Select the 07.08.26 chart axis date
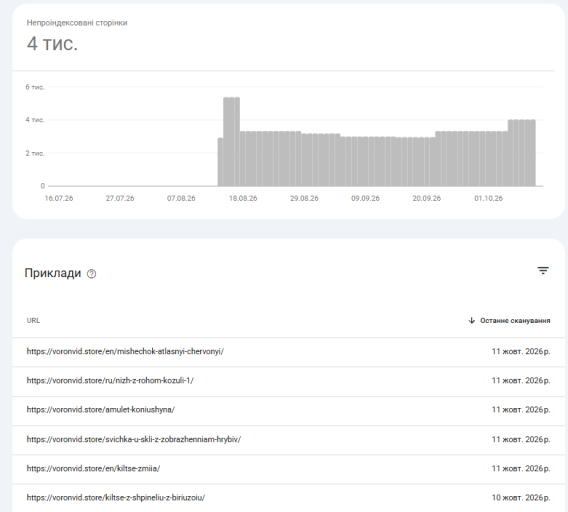Image resolution: width=568 pixels, height=512 pixels. point(181,198)
